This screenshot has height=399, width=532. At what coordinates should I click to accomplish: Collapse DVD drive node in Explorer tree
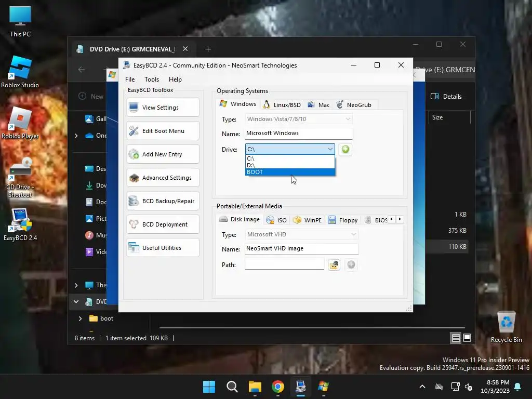click(76, 302)
